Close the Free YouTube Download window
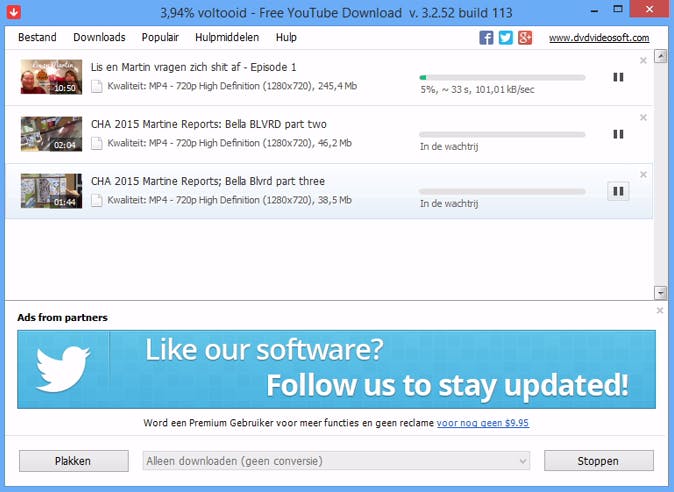The height and width of the screenshot is (492, 674). (649, 9)
